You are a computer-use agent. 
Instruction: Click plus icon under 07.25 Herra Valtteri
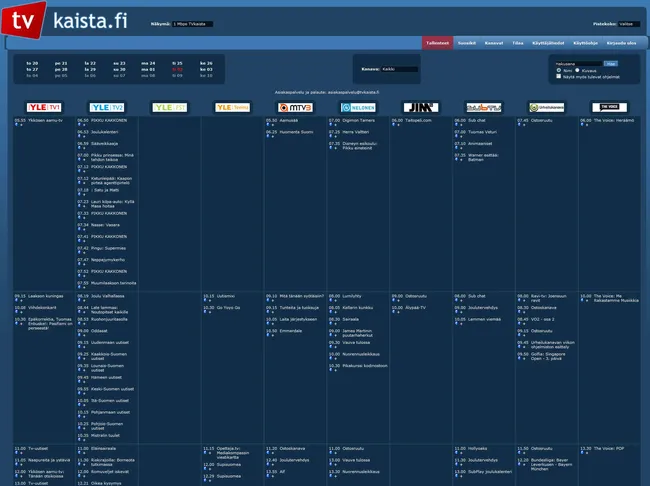tap(335, 136)
